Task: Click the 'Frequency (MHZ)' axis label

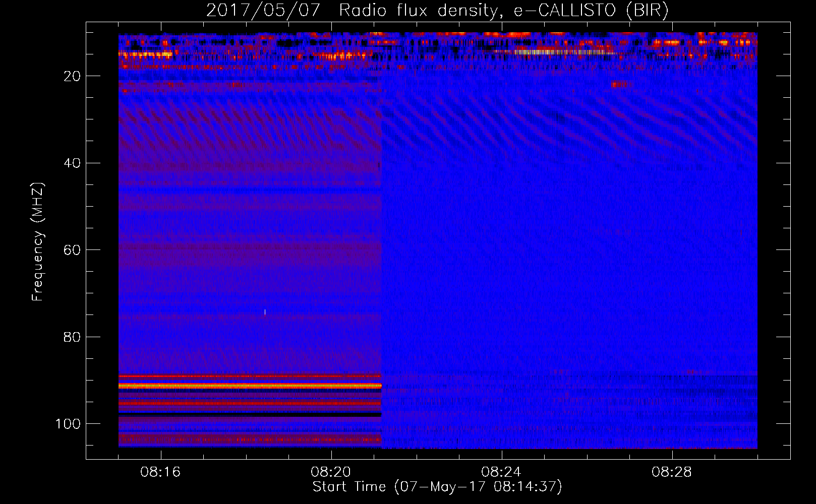Action: pos(38,242)
